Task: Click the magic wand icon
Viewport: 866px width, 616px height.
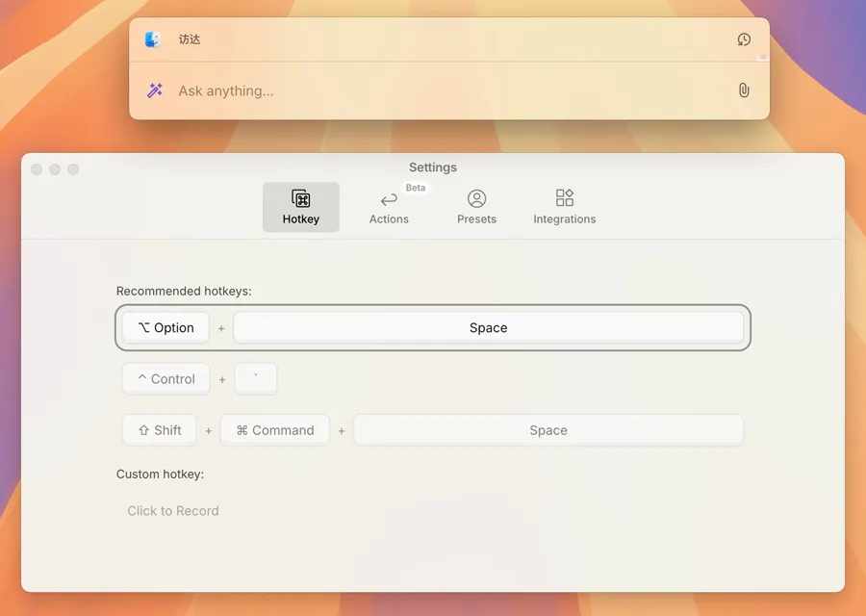Action: pyautogui.click(x=154, y=90)
